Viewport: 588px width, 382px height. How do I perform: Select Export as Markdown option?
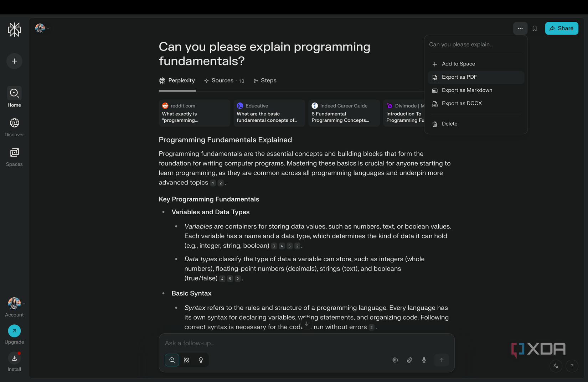point(467,90)
